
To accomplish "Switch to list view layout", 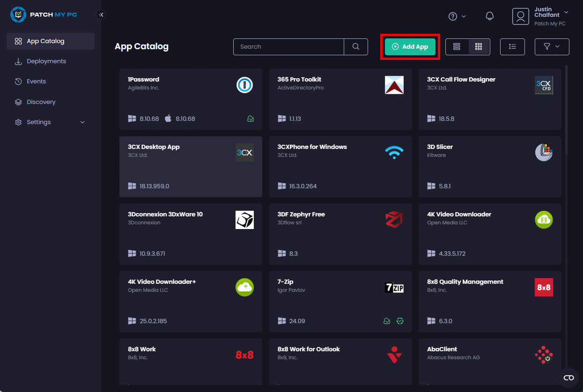I will point(457,47).
